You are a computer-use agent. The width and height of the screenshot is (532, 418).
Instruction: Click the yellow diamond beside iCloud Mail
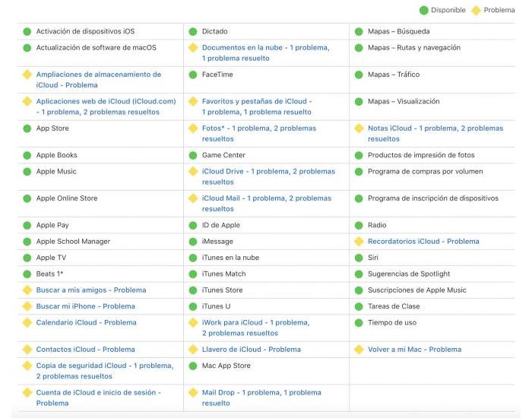point(193,198)
